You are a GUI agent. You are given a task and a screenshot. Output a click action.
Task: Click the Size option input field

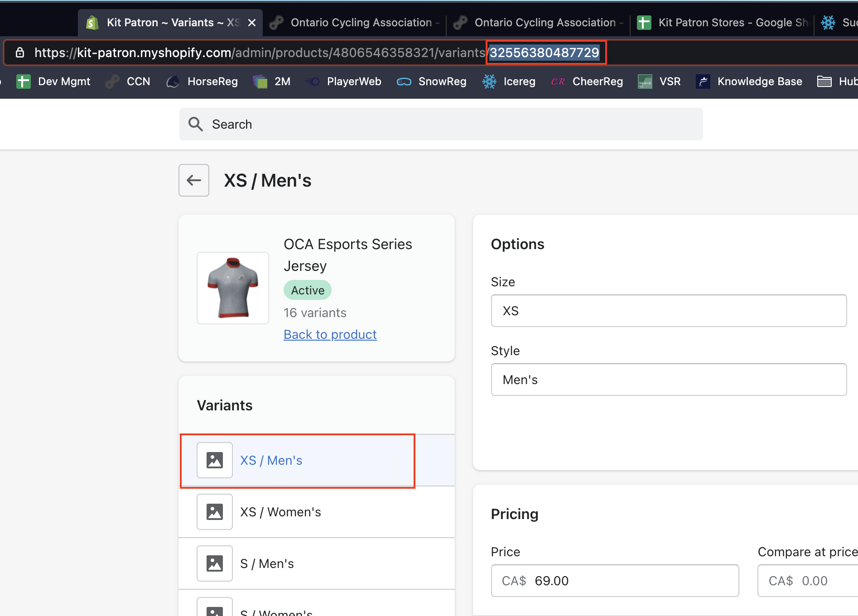pos(669,311)
